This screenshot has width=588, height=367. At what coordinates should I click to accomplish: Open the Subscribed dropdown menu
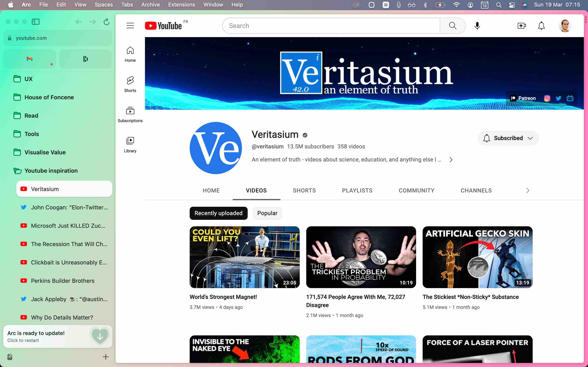point(508,138)
